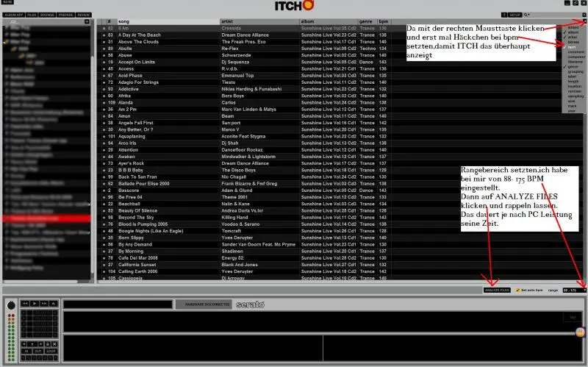Click the ANALYZE FILES button

498,291
